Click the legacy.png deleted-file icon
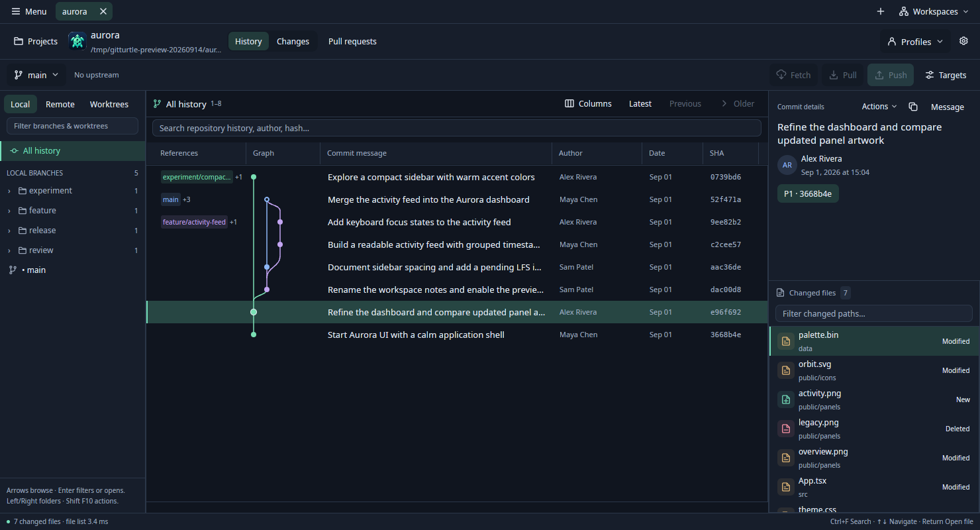This screenshot has width=980, height=530. 786,429
